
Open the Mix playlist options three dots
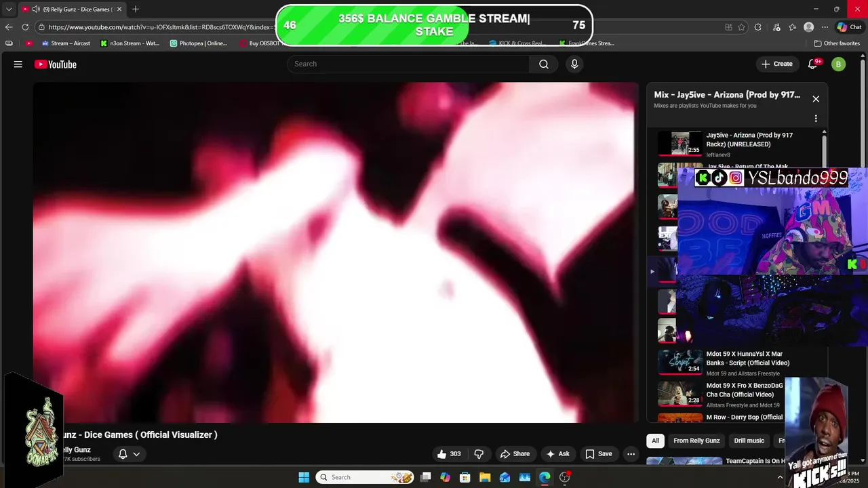pos(816,119)
